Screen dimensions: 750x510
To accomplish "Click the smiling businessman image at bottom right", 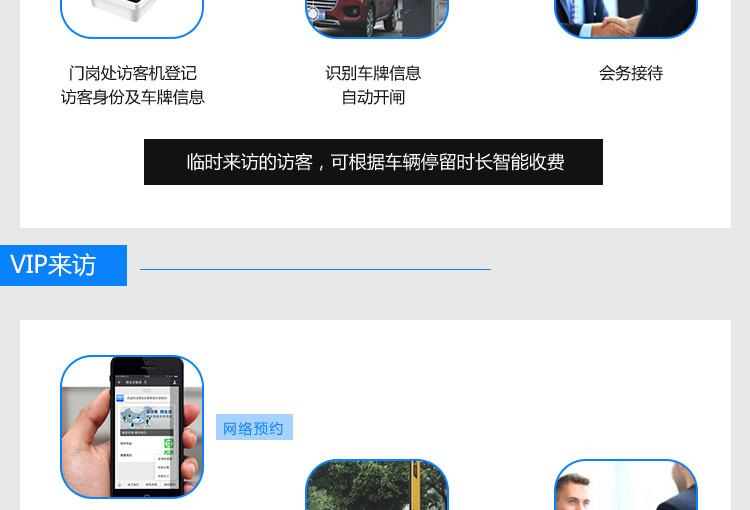I will coord(625,486).
